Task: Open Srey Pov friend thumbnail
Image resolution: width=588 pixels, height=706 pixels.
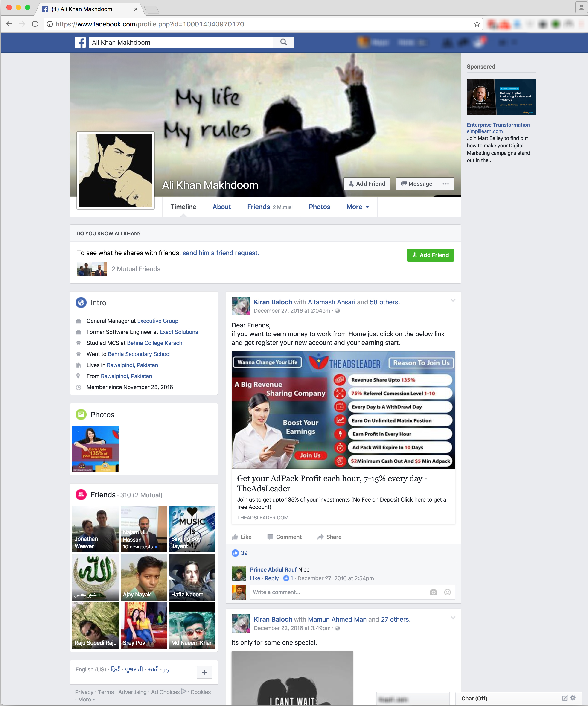Action: pos(144,625)
